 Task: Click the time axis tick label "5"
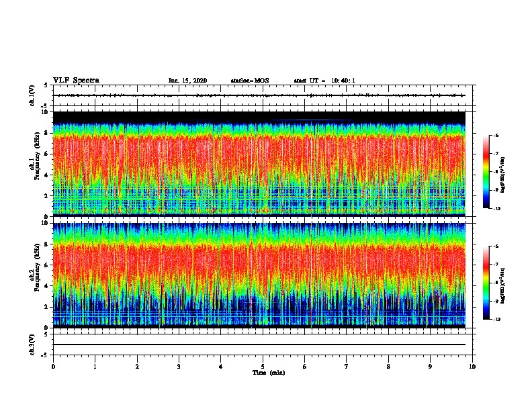point(263,367)
